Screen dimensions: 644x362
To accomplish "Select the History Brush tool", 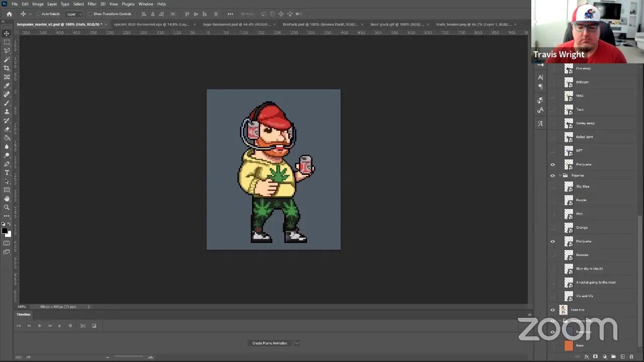I will (x=7, y=121).
